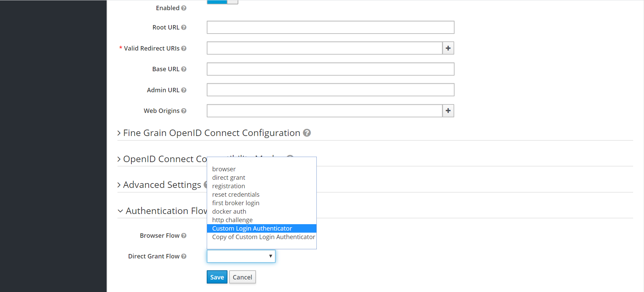This screenshot has width=644, height=292.
Task: Click the Fine Grain OpenID Connect help icon
Action: pyautogui.click(x=307, y=133)
